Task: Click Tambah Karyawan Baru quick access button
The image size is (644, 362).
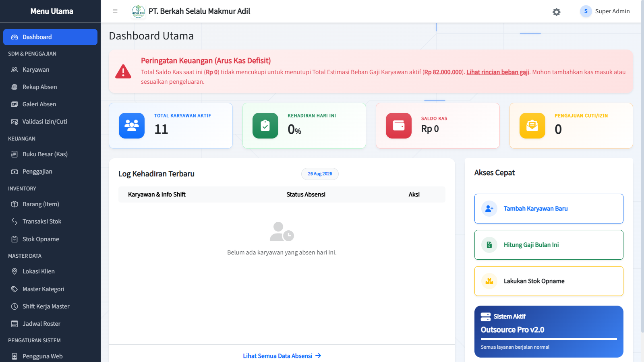Action: [x=549, y=209]
